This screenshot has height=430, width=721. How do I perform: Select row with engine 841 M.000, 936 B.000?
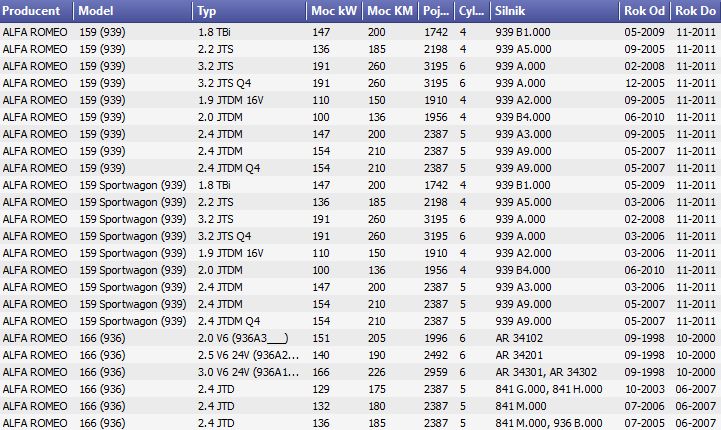360,423
